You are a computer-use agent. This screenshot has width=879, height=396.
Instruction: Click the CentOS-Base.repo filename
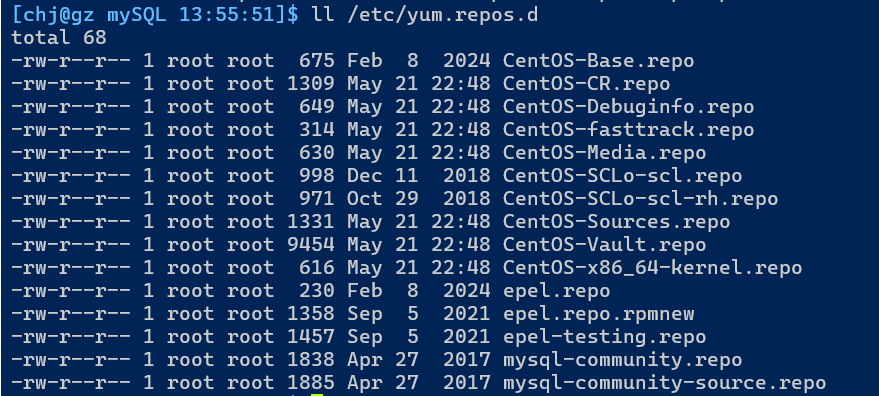click(x=598, y=61)
